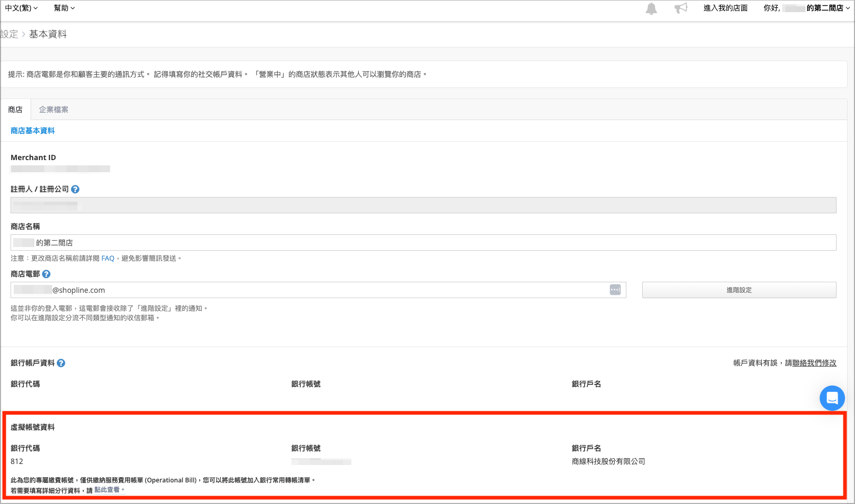Switch to the 商店 tab
855x504 pixels.
point(15,110)
